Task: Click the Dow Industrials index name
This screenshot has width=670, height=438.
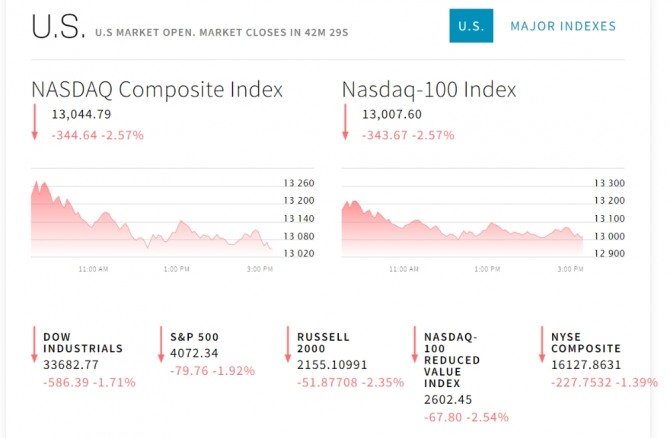Action: pyautogui.click(x=82, y=343)
